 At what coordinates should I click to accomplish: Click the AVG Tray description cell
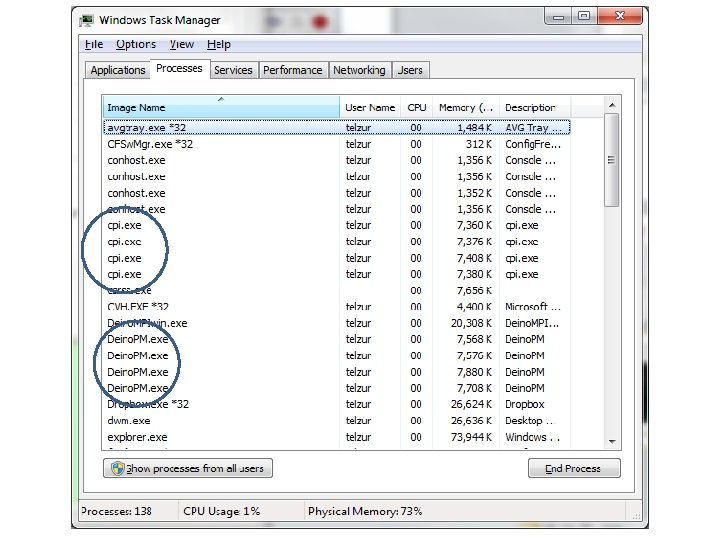[x=534, y=128]
